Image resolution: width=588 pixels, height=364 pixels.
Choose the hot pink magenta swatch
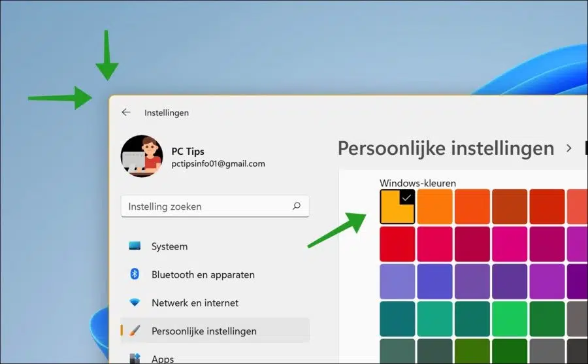(510, 244)
